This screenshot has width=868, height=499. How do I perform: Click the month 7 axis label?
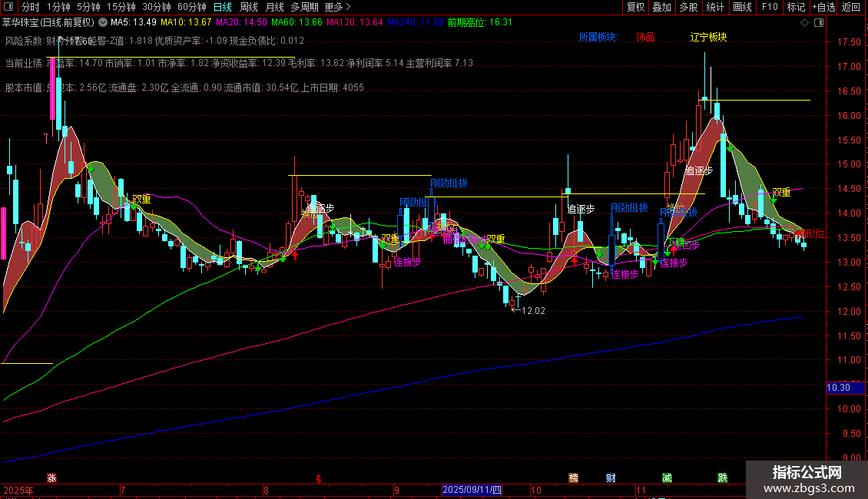click(123, 490)
